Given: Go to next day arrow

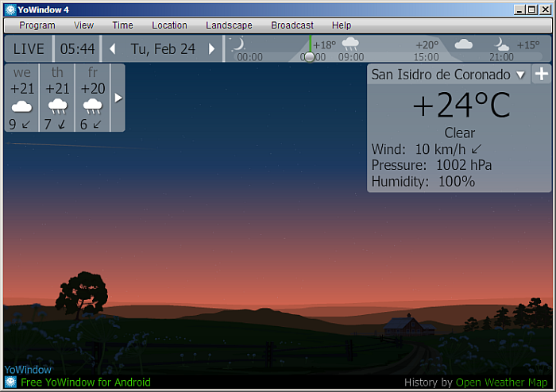Looking at the screenshot, I should pyautogui.click(x=212, y=49).
